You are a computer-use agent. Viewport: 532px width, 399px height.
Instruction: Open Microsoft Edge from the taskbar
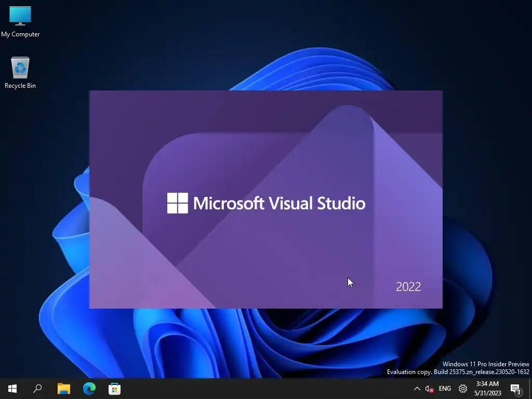89,389
